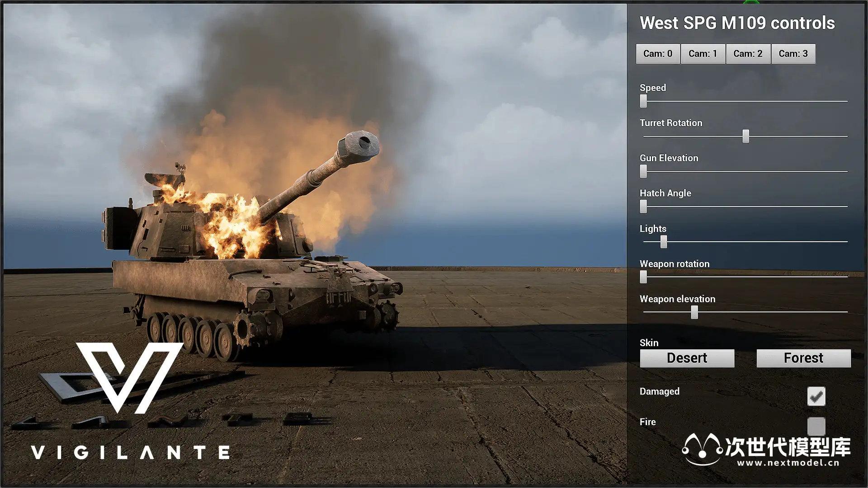The width and height of the screenshot is (868, 488).
Task: Switch to camera Cam: 1
Action: [703, 54]
